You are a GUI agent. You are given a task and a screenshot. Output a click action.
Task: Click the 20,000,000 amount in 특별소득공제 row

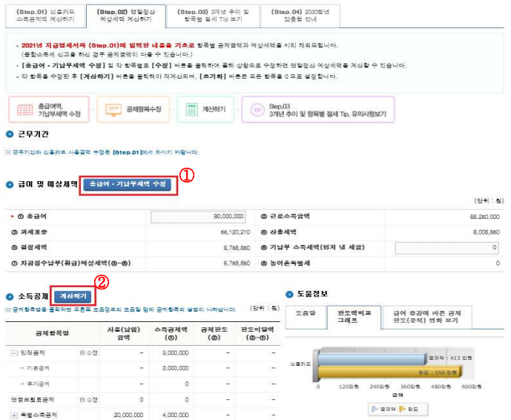[x=128, y=415]
